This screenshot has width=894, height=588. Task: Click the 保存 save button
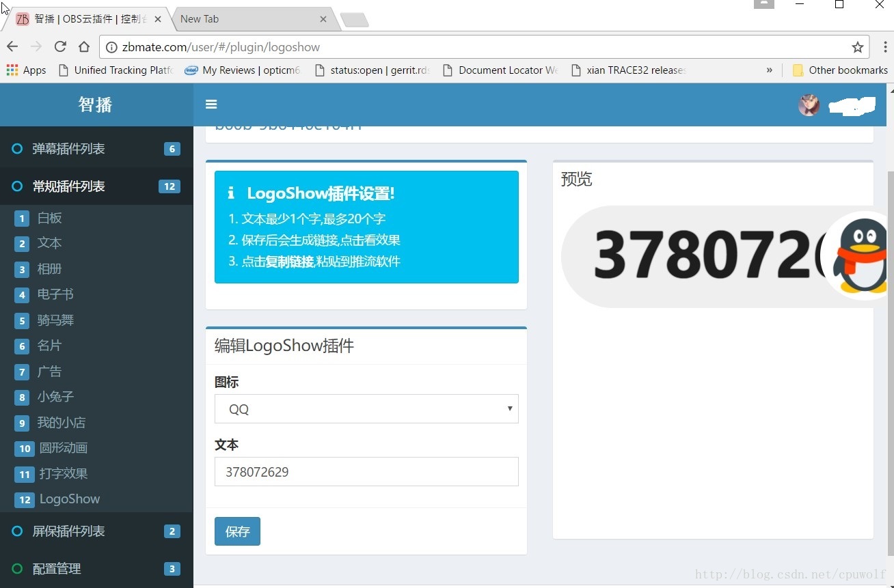[x=237, y=531]
